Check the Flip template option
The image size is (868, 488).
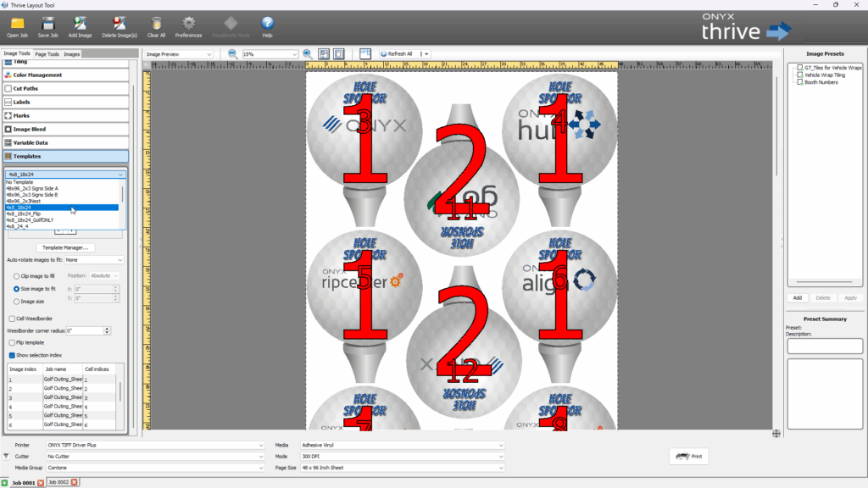pos(11,342)
